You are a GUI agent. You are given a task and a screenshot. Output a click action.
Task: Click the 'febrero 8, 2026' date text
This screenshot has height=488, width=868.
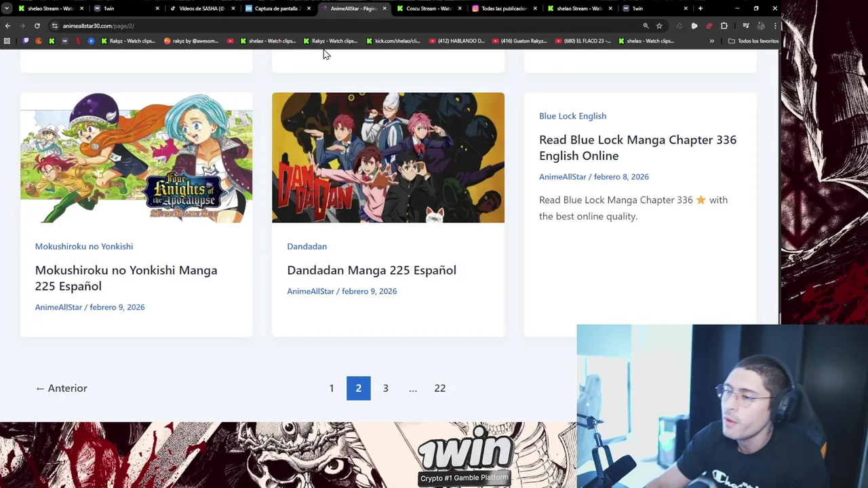click(x=621, y=176)
